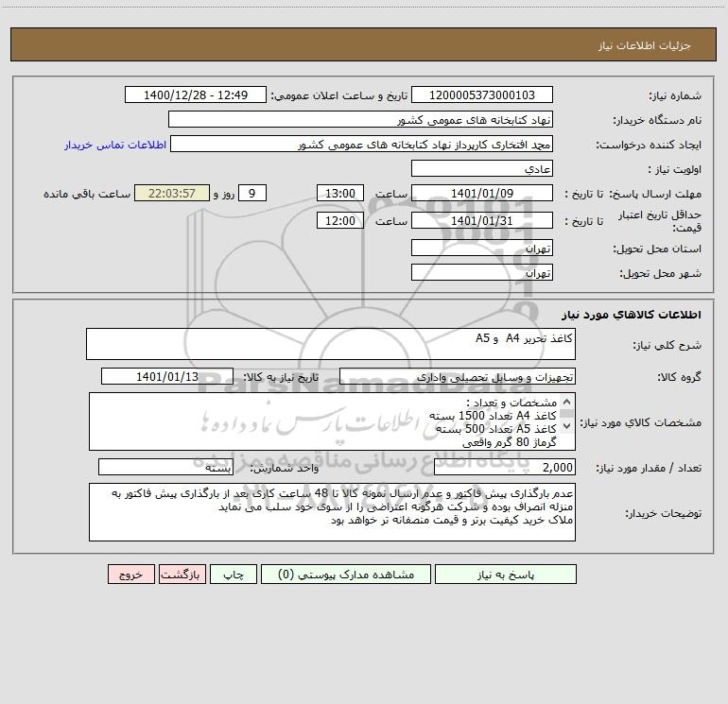
Task: Click the واحد شمارش field بسته
Action: (165, 467)
